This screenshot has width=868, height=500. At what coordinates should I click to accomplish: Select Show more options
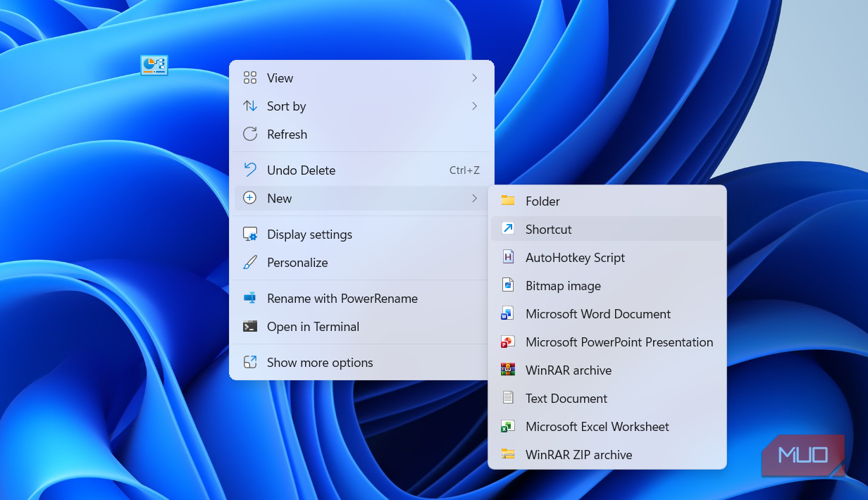point(361,362)
